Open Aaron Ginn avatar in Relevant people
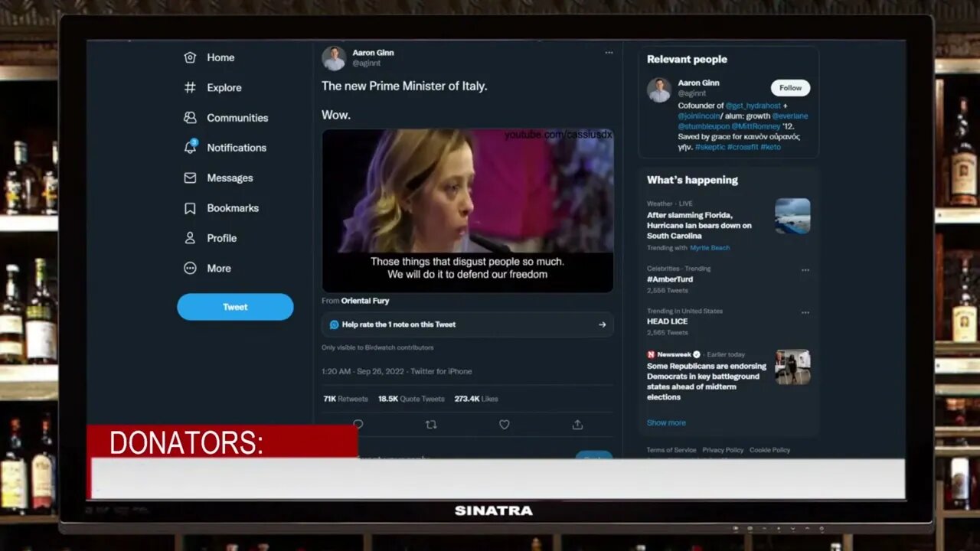980x551 pixels. point(659,90)
